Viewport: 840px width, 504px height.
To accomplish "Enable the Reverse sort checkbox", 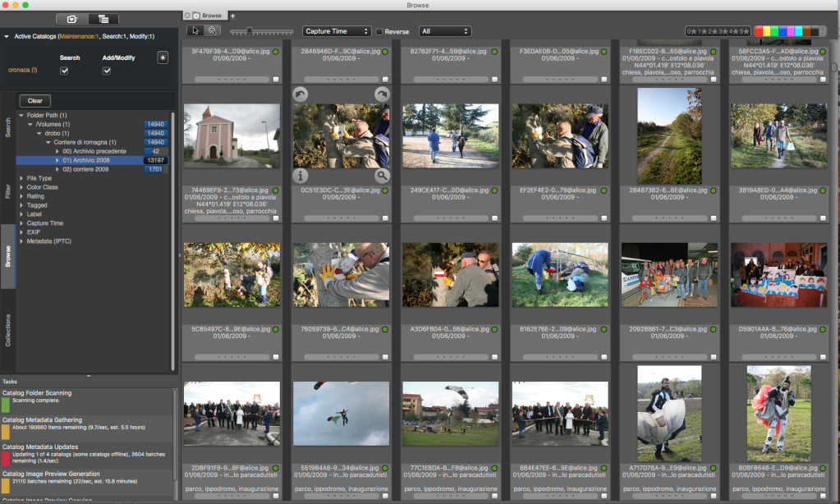I will (x=379, y=32).
